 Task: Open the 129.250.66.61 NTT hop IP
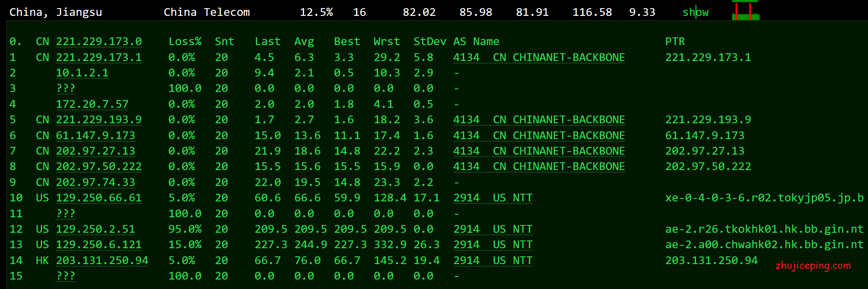(98, 198)
